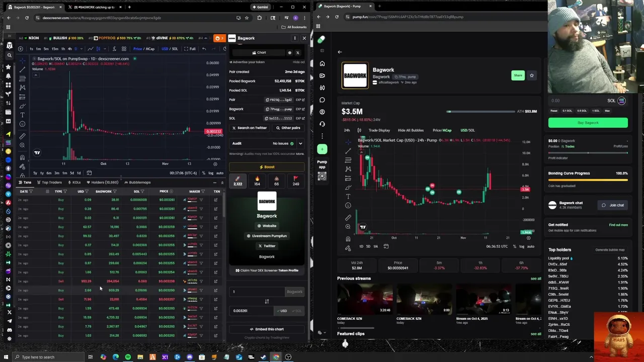Viewport: 644px width, 362px height.
Task: Switch to the Top Traders tab
Action: point(49,183)
